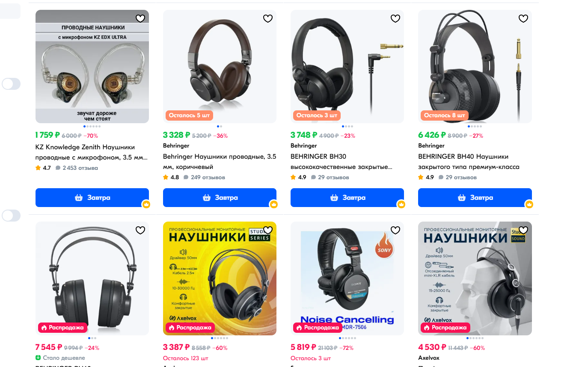Viewport: 588px width, 367px height.
Task: Toggle the lower left sidebar filter switch
Action: click(11, 216)
